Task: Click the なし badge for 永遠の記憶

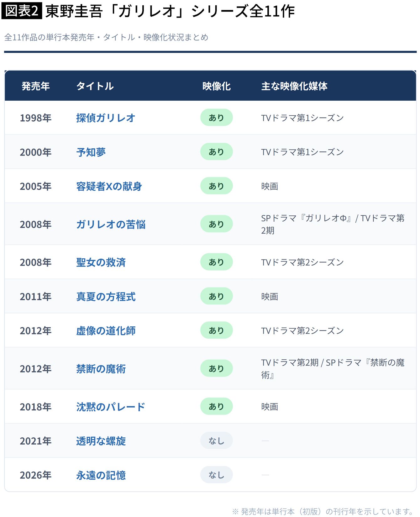Action: click(217, 475)
